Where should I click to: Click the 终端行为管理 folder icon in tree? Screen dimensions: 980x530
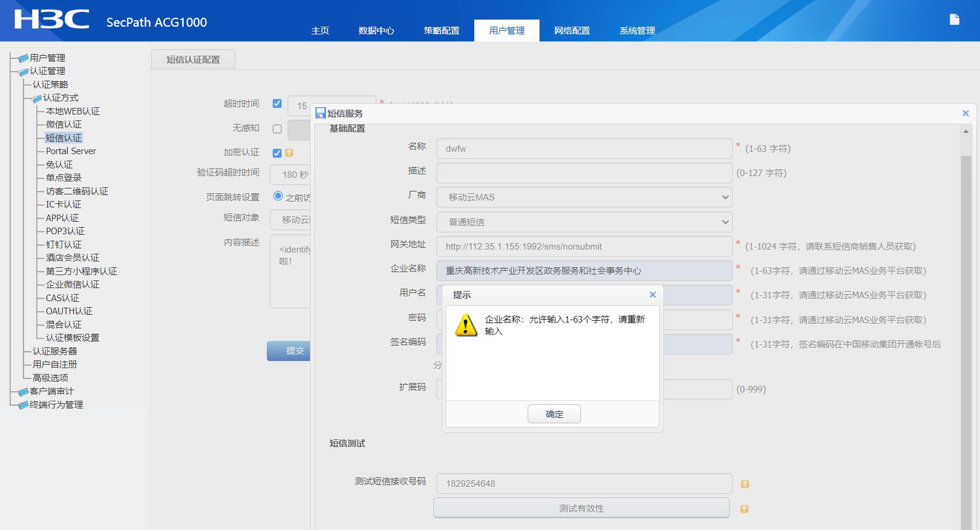[x=23, y=405]
